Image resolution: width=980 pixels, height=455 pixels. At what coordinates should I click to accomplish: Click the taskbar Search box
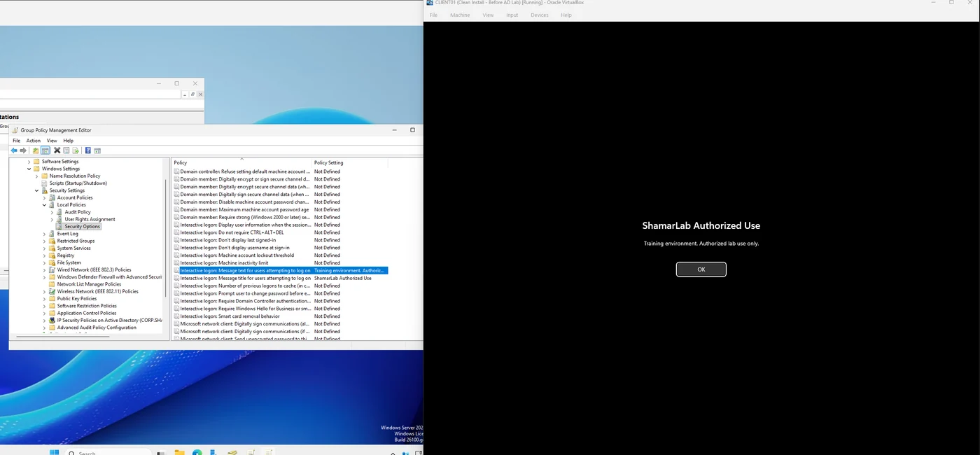[x=108, y=452]
